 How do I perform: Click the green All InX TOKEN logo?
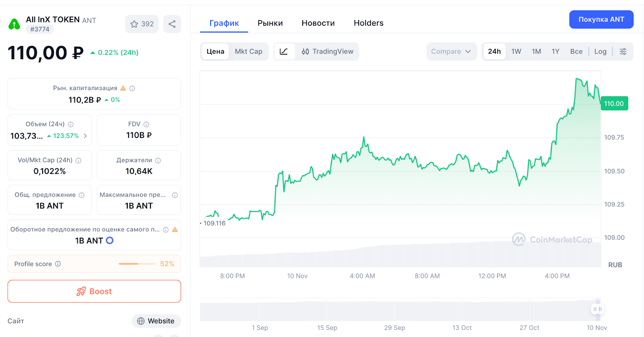pyautogui.click(x=14, y=24)
